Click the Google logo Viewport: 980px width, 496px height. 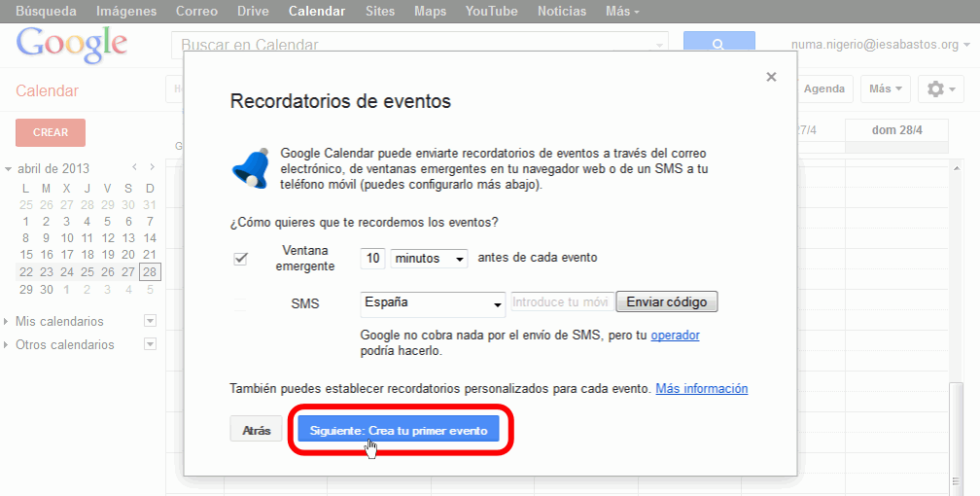tap(71, 45)
